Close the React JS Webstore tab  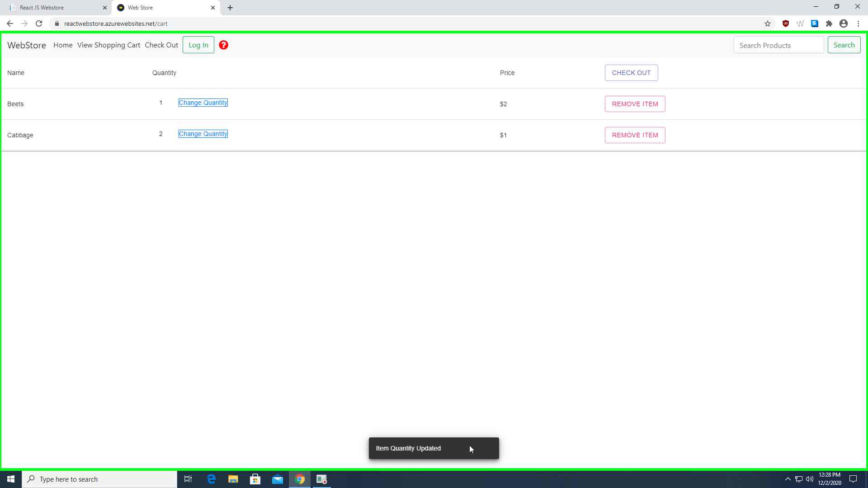105,8
